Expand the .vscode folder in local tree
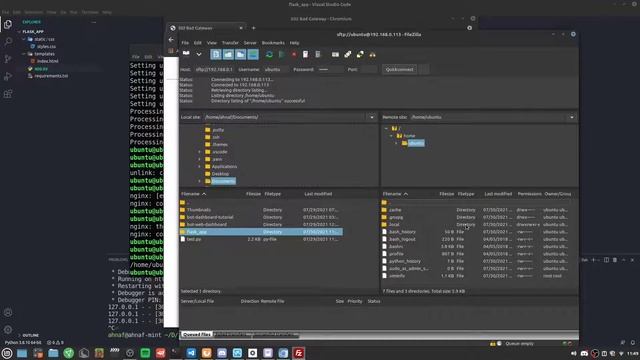 point(200,152)
